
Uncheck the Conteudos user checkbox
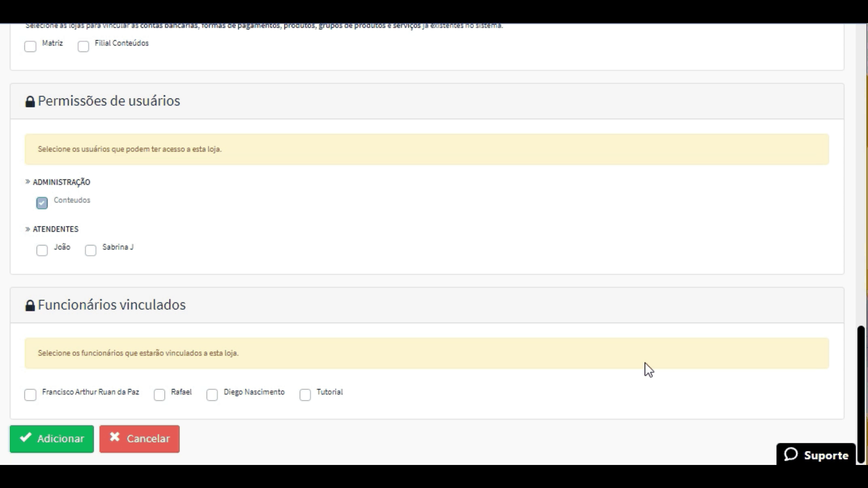tap(42, 203)
